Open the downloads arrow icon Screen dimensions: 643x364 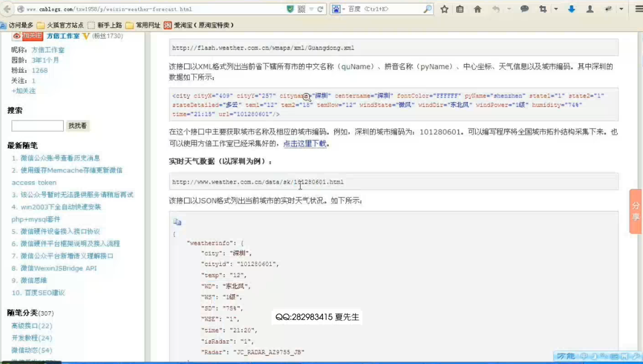[571, 9]
